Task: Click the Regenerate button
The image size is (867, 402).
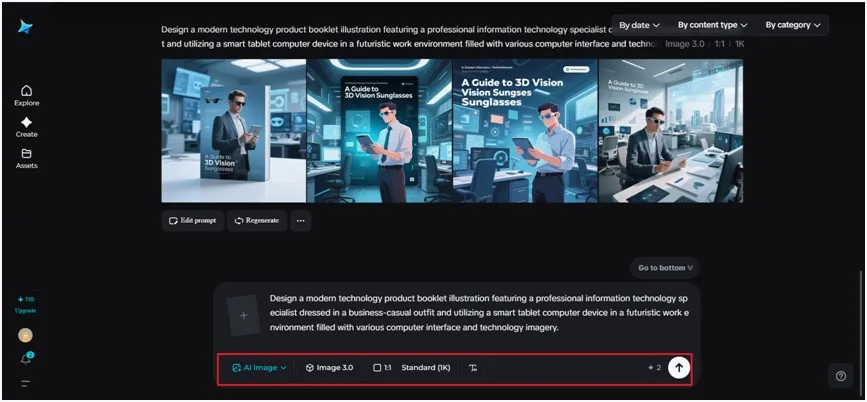Action: click(257, 220)
